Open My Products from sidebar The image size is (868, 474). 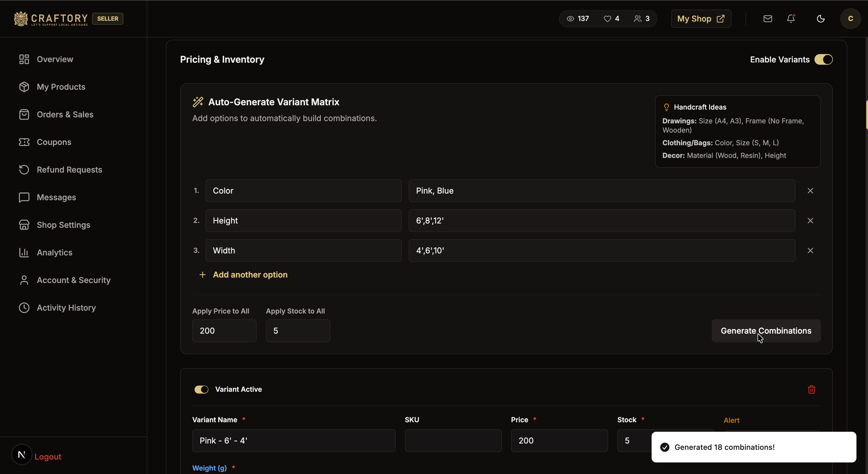click(61, 87)
